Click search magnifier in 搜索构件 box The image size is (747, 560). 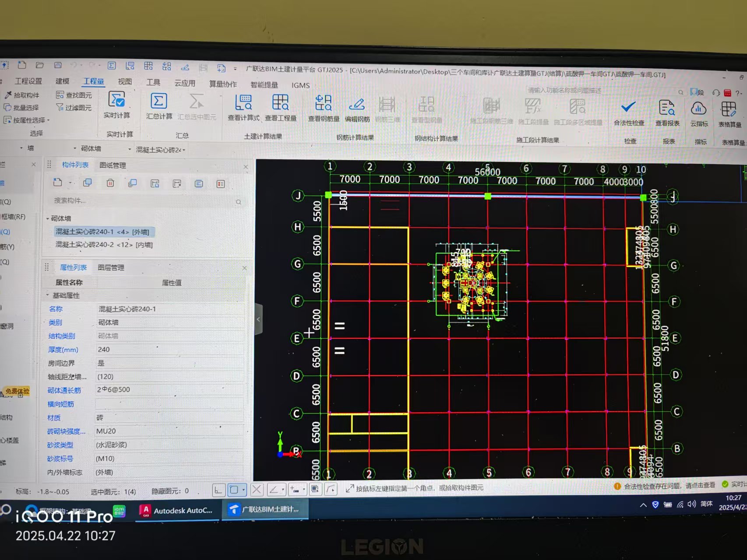[239, 202]
